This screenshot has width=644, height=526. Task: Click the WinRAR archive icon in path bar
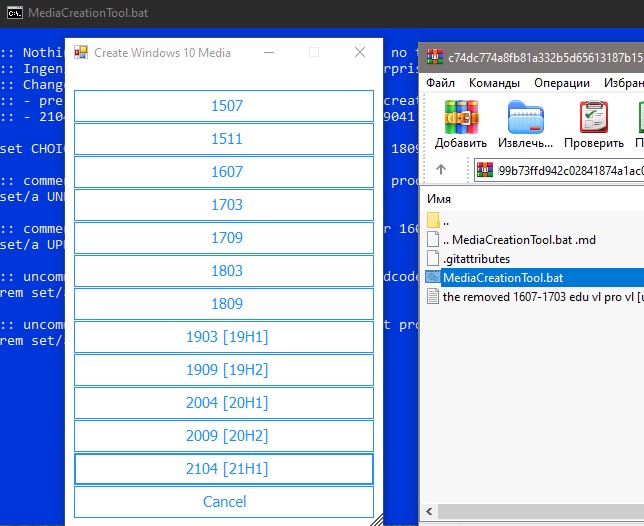pos(485,169)
